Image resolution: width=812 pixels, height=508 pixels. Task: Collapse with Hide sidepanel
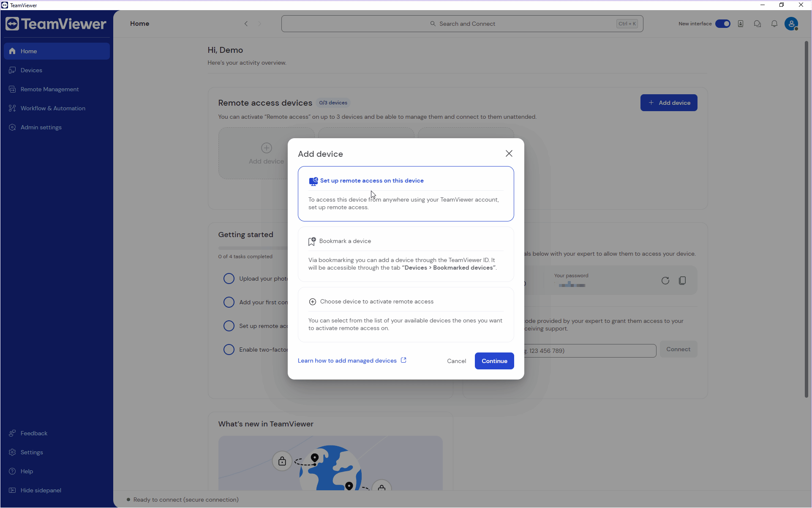[x=41, y=490]
